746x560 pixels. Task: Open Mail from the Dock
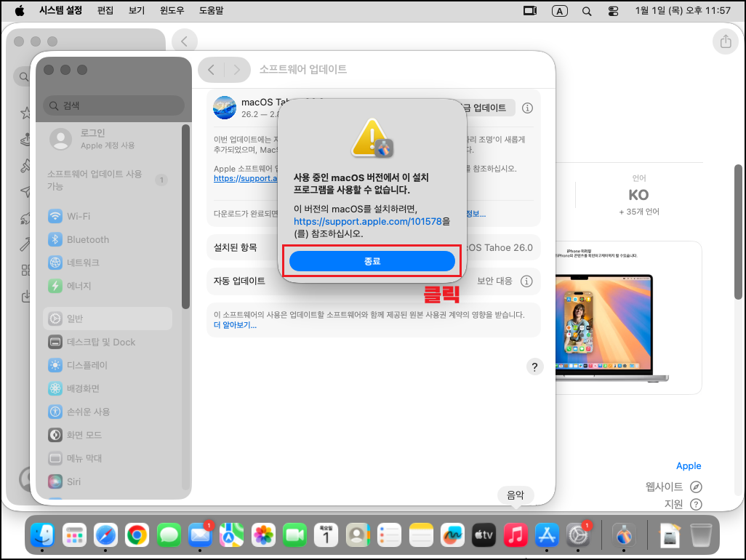(x=200, y=535)
